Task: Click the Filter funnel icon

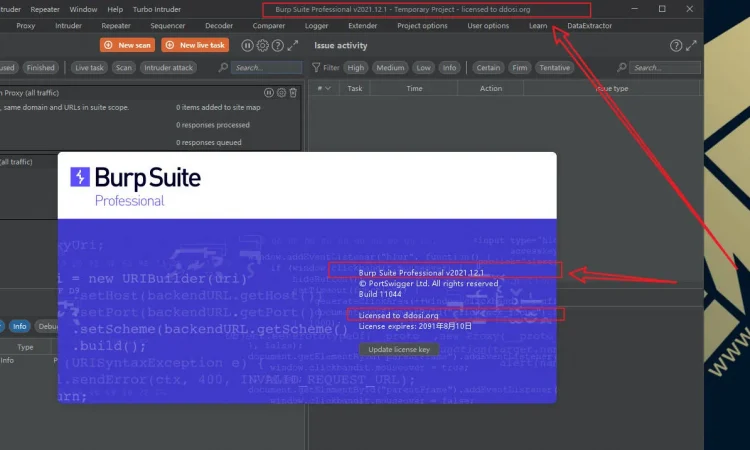Action: pyautogui.click(x=316, y=67)
